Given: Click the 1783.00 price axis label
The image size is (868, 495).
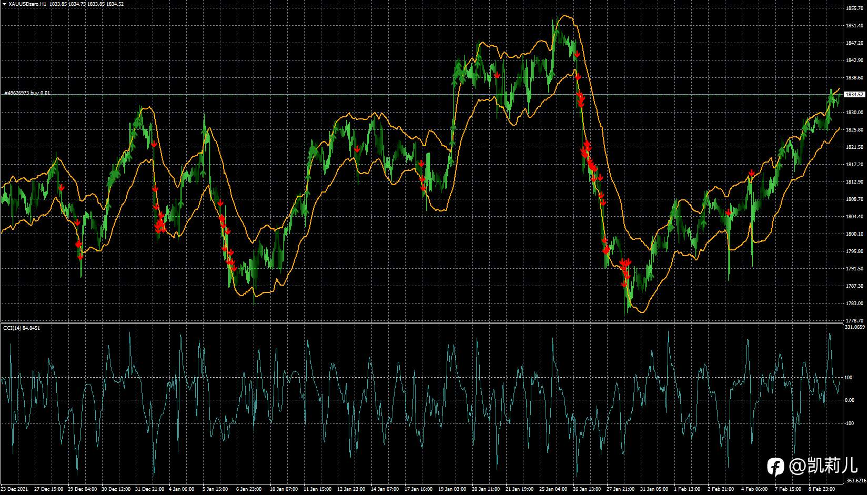Looking at the screenshot, I should (x=854, y=304).
